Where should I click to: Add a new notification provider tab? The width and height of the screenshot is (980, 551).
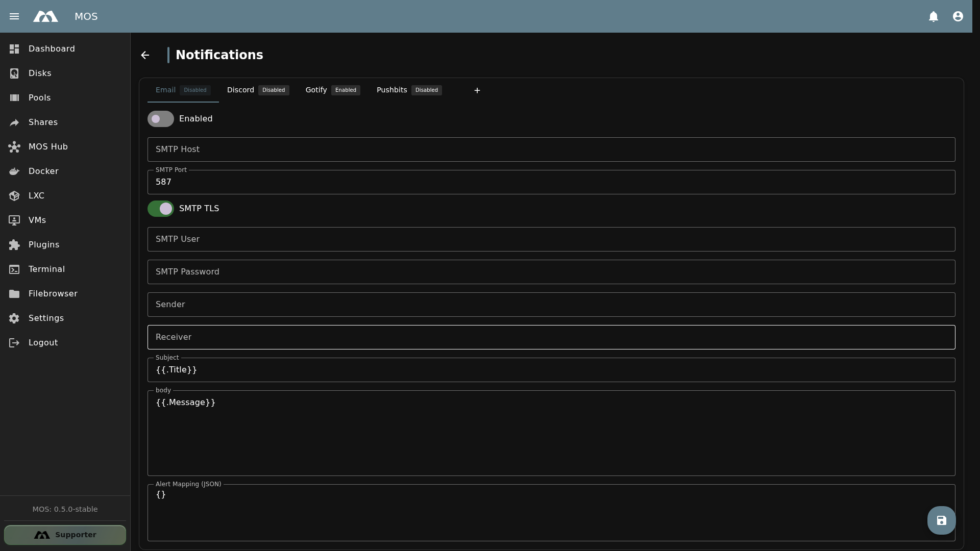click(477, 90)
